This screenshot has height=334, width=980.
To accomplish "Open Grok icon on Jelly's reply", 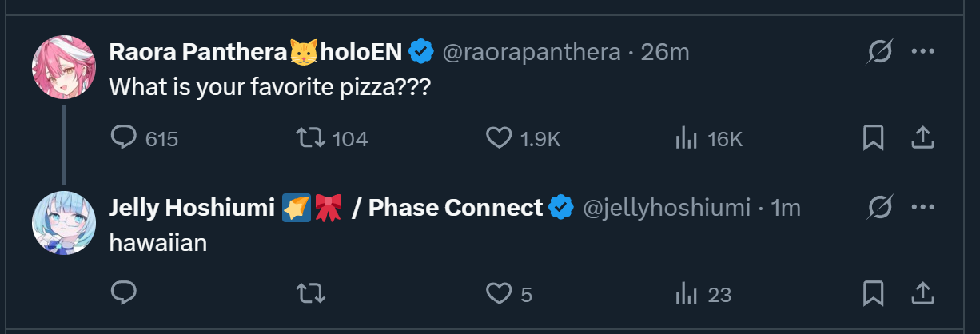I will pos(880,209).
